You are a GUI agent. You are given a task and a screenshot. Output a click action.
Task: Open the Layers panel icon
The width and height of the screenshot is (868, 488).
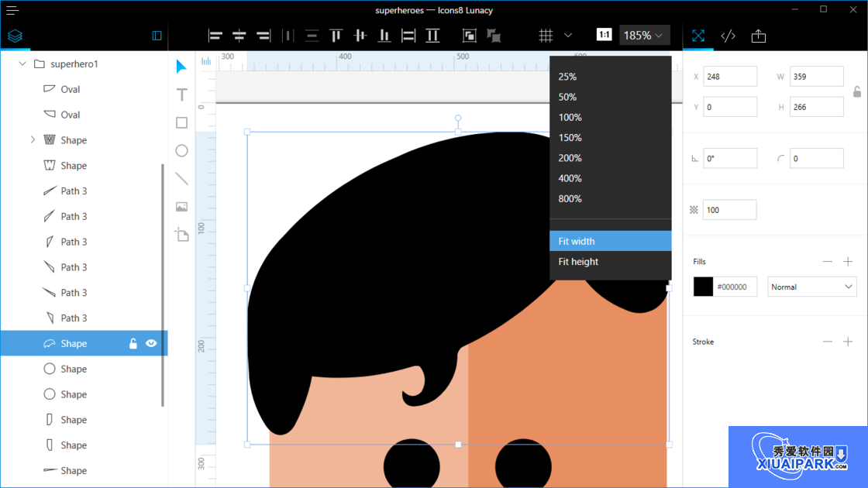(15, 36)
